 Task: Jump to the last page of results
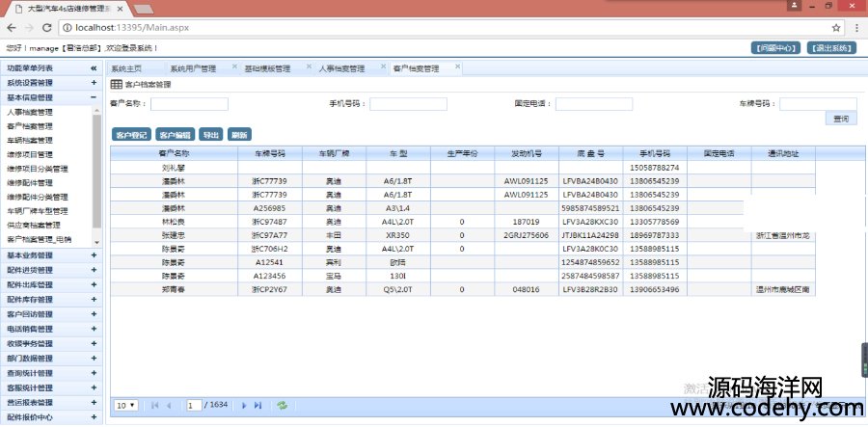(258, 406)
